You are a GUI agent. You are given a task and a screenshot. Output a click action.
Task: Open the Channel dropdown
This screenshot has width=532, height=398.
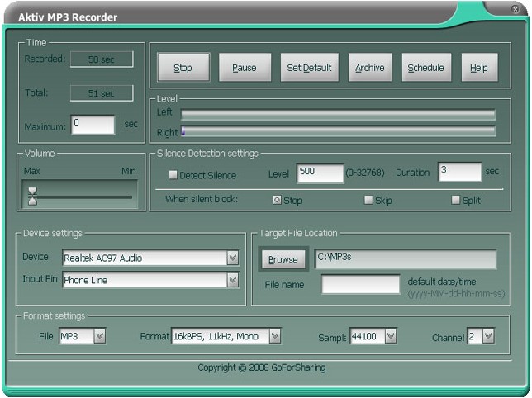488,336
